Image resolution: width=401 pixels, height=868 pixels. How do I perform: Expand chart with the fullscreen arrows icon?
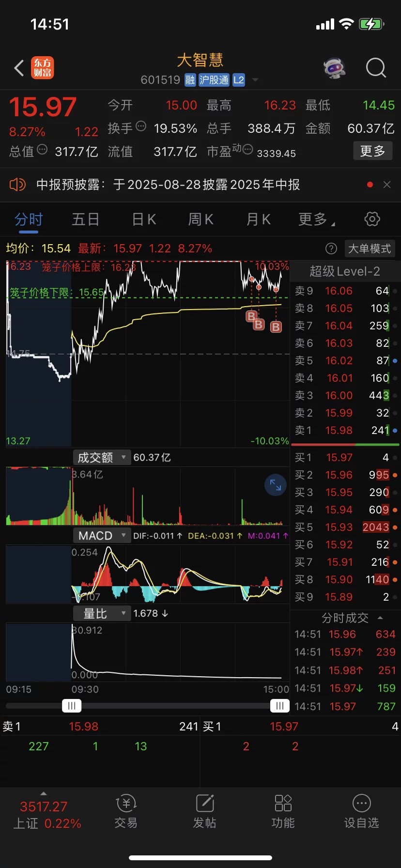pos(276,485)
